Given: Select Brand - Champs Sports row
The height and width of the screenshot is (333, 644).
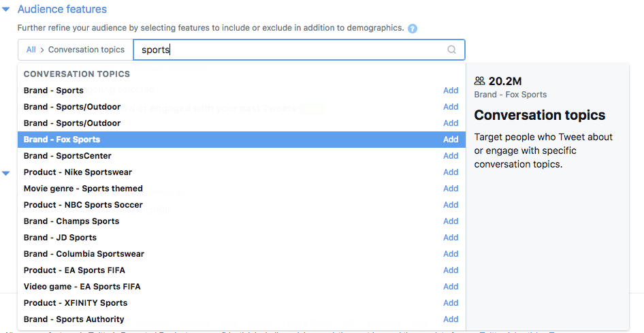Looking at the screenshot, I should click(x=242, y=221).
